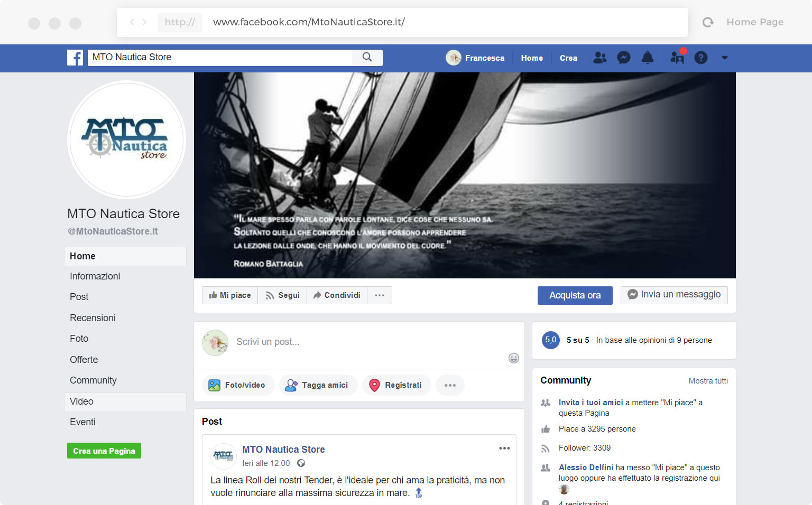The width and height of the screenshot is (812, 505).
Task: Open friend requests icon in top bar
Action: tap(600, 58)
